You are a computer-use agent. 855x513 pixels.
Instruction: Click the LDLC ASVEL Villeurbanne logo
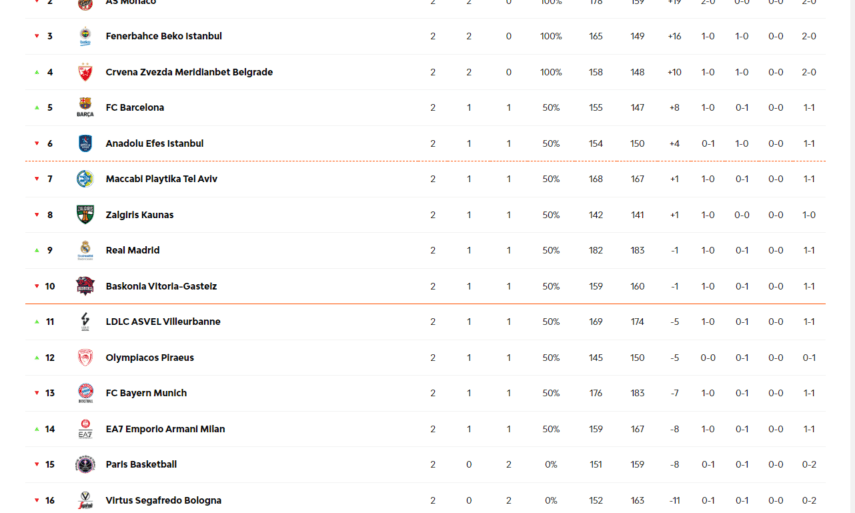[x=85, y=322]
